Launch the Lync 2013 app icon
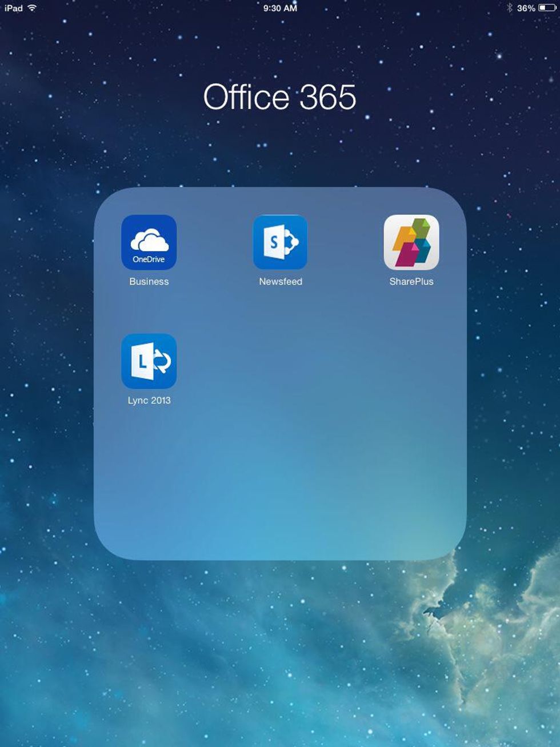The image size is (560, 747). pyautogui.click(x=149, y=361)
